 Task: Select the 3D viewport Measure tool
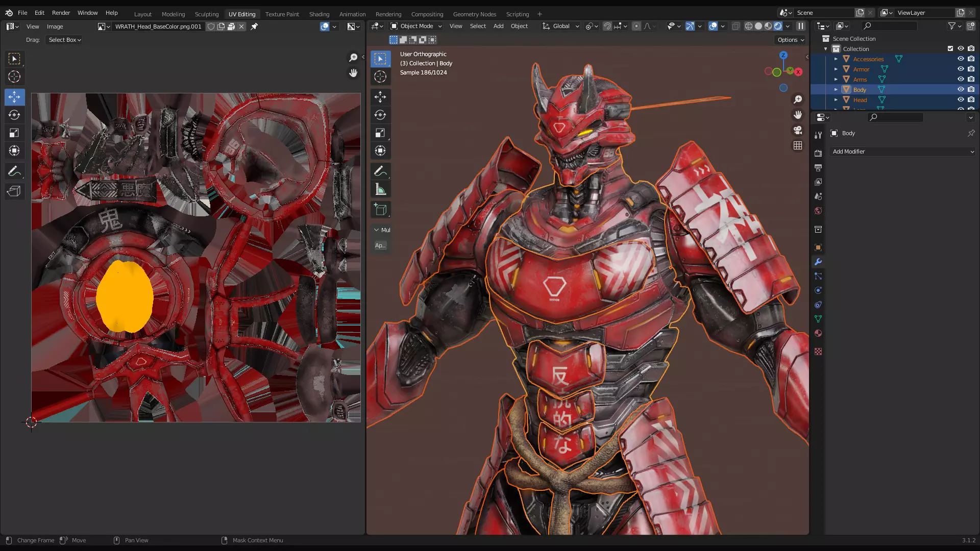click(x=380, y=189)
